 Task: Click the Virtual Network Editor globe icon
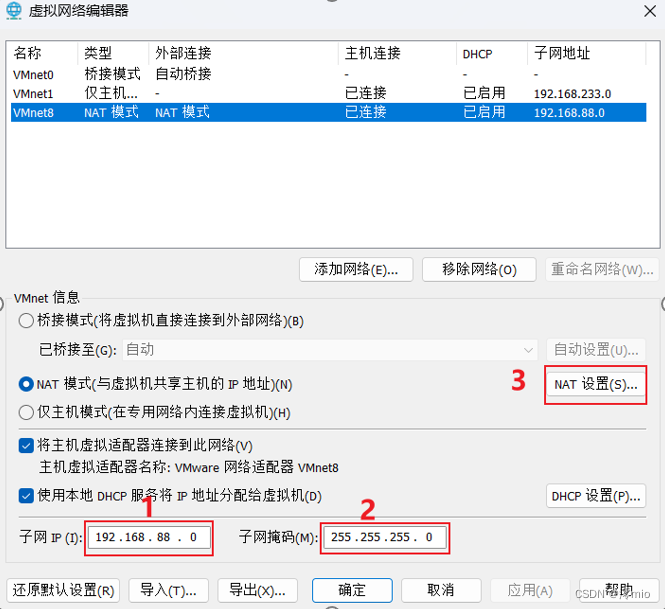click(14, 11)
